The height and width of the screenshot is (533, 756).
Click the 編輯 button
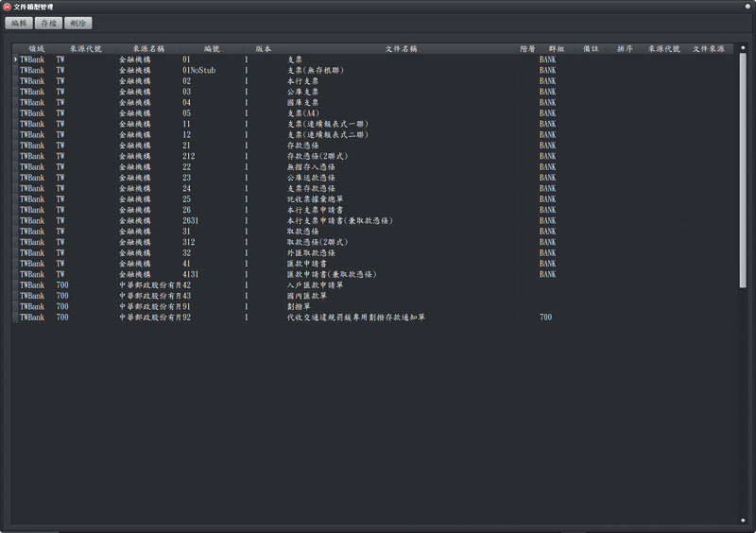coord(19,23)
